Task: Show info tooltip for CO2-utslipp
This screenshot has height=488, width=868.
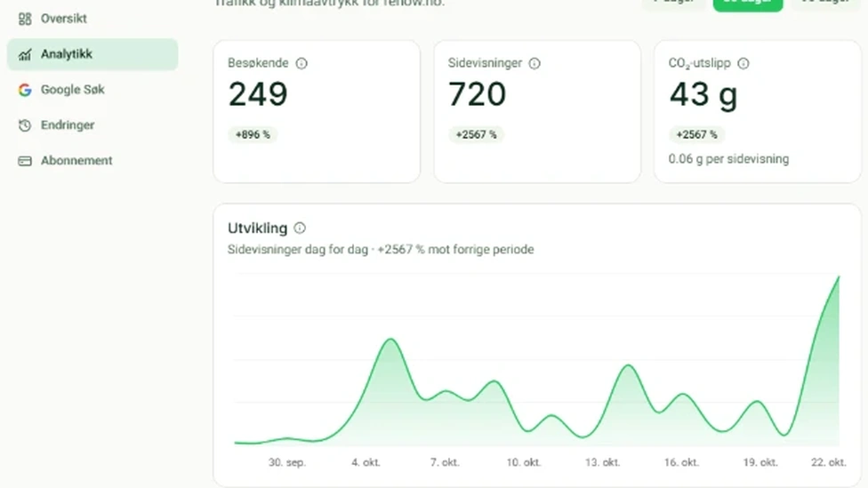Action: (743, 64)
